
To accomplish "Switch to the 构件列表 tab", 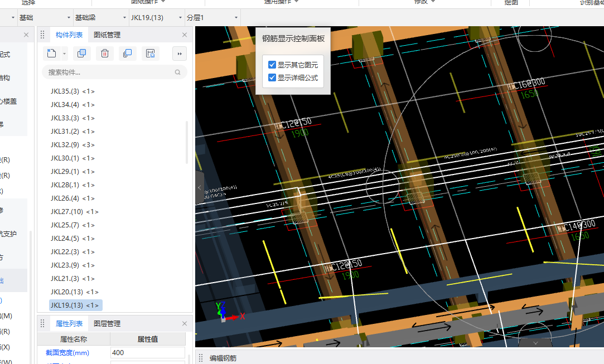I will pyautogui.click(x=69, y=35).
